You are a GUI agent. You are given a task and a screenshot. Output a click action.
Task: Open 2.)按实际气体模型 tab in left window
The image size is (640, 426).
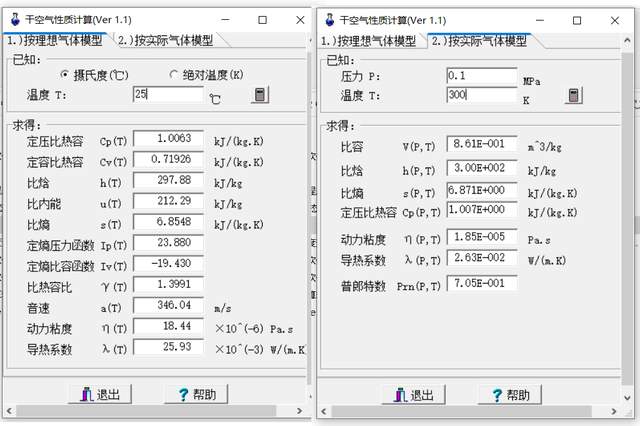point(166,40)
